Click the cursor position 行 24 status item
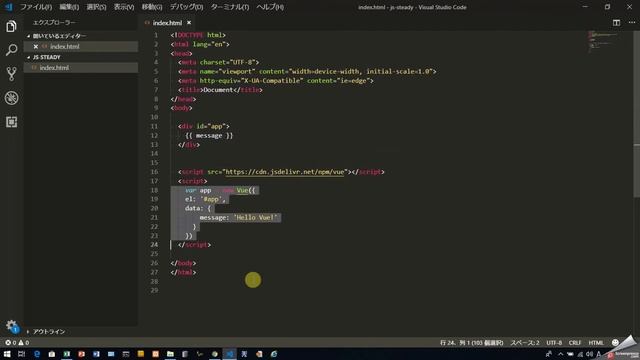Image resolution: width=640 pixels, height=360 pixels. point(471,343)
